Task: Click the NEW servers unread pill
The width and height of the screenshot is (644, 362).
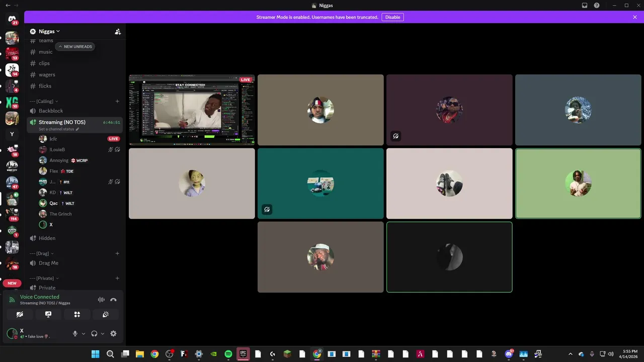Action: click(12, 283)
